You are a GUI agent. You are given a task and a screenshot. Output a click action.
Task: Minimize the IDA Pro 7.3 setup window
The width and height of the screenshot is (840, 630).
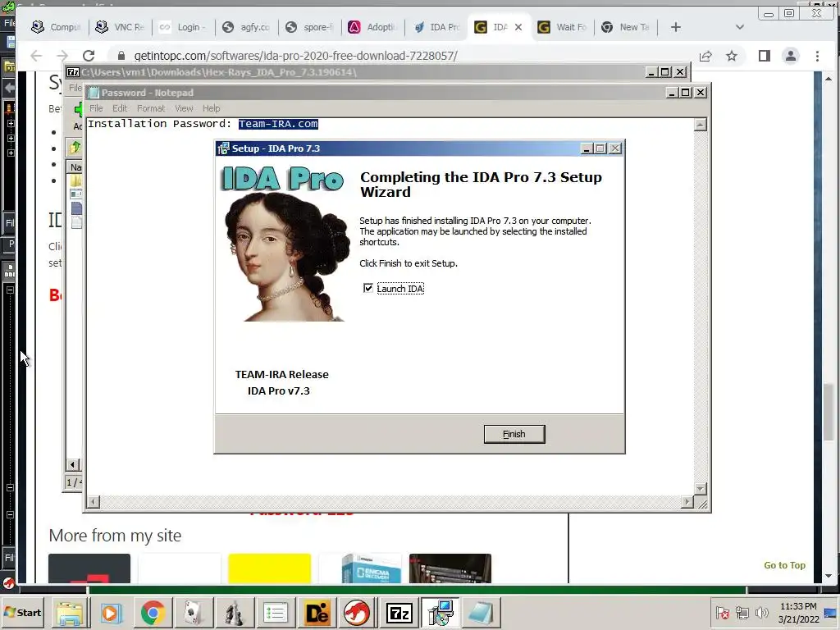587,148
